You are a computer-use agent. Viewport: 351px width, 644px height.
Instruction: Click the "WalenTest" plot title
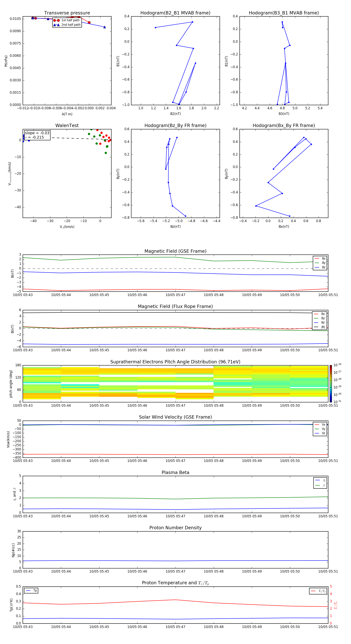click(x=67, y=125)
